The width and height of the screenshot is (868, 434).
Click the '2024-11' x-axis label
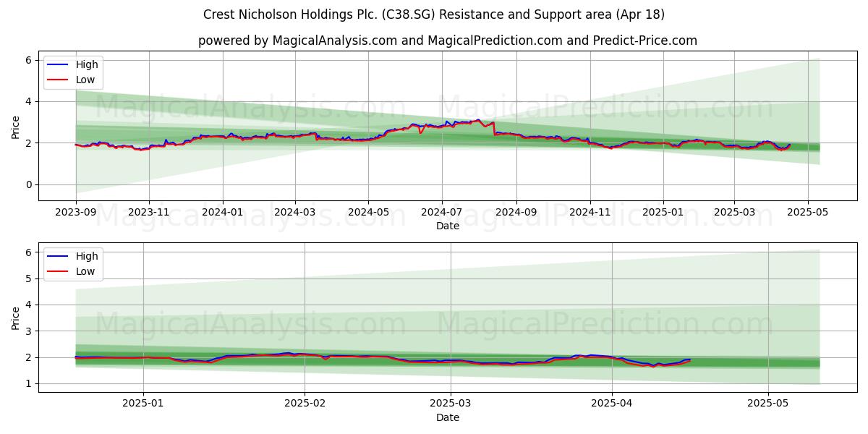click(x=590, y=213)
